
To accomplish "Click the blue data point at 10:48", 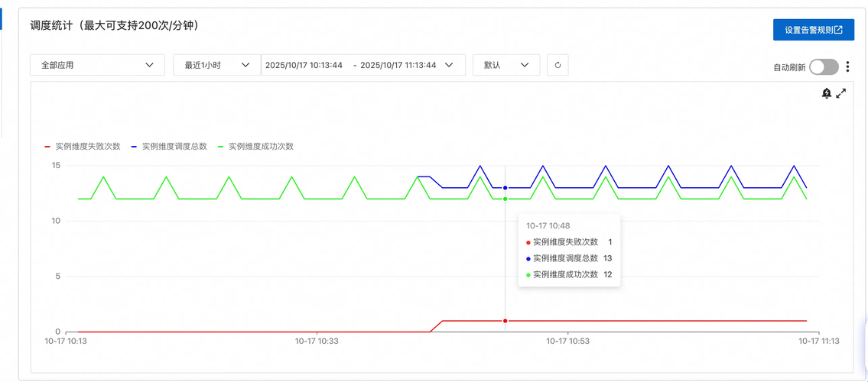I will point(506,187).
